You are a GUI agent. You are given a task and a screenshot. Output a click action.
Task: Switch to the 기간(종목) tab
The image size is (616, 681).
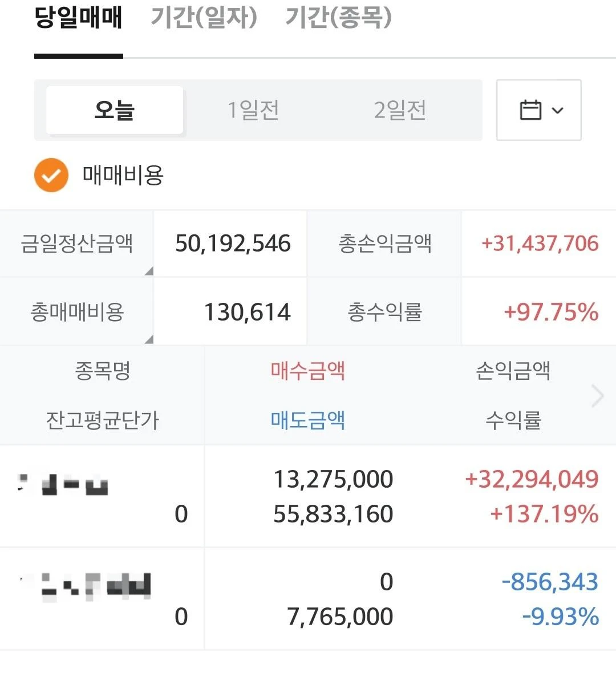[x=338, y=18]
